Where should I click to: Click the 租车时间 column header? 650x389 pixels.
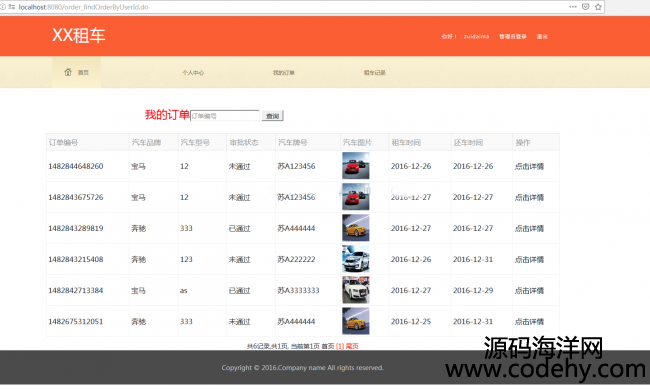406,143
